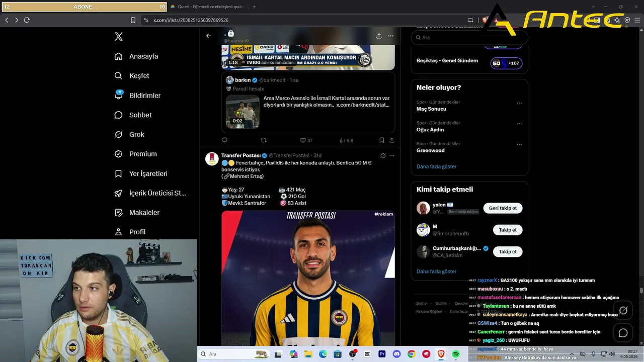
Task: Open barkın's quoted profile name
Action: [243, 80]
